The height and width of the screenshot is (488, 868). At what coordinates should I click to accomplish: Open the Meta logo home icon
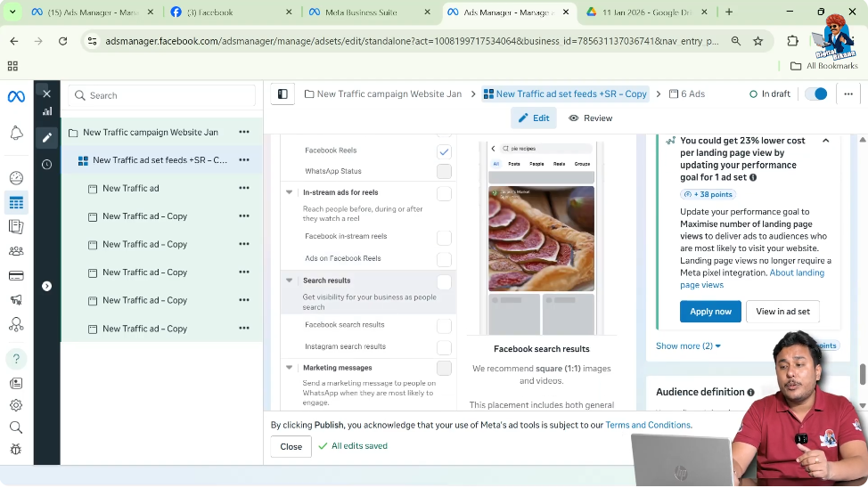point(16,97)
